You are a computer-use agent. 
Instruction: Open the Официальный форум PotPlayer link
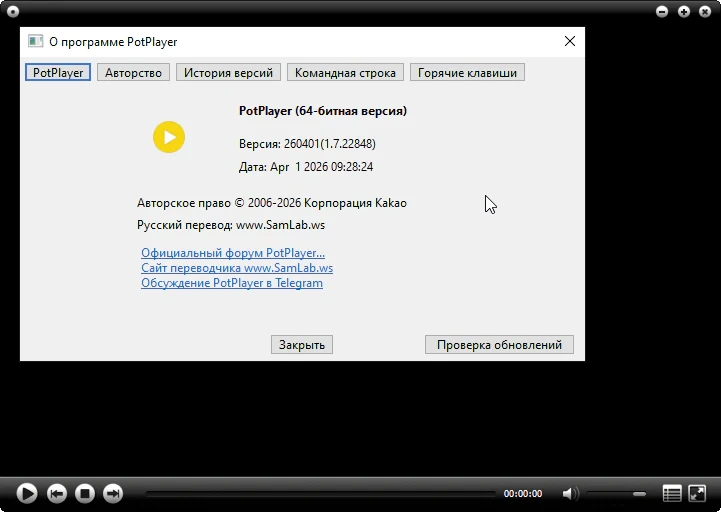233,253
